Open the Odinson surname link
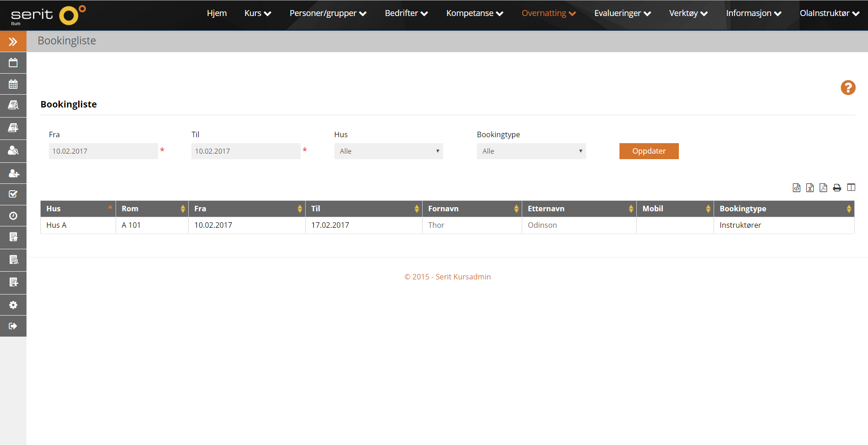Viewport: 868px width, 445px height. pos(542,225)
